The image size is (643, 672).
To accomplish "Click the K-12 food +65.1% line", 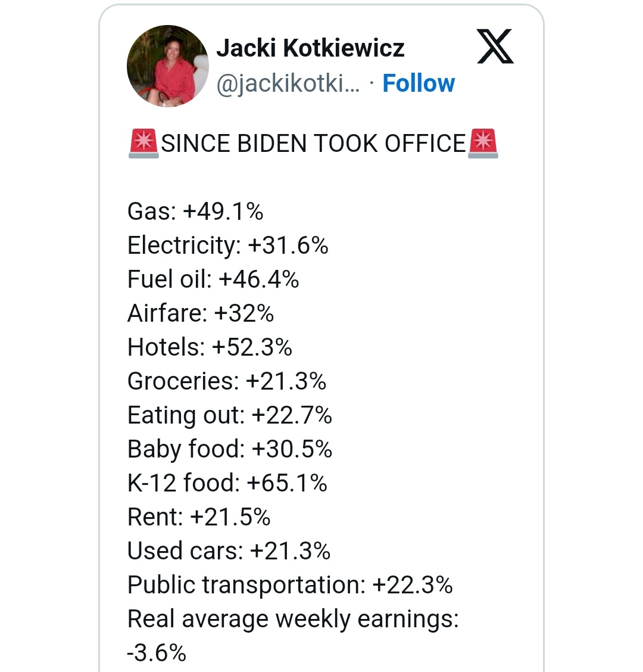I will tap(227, 483).
